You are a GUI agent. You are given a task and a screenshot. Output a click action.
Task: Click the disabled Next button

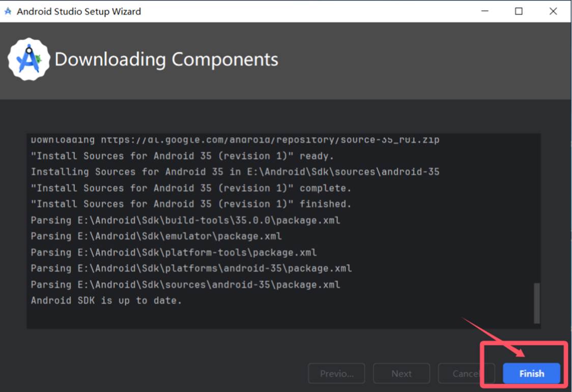402,373
